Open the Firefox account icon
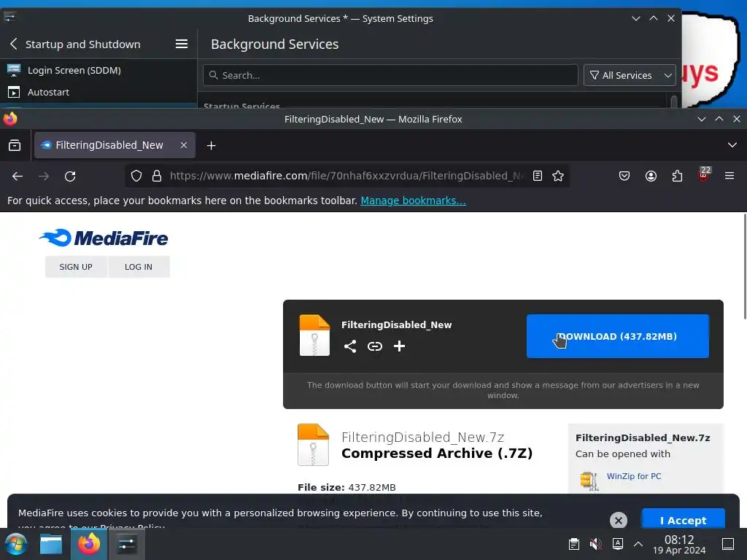The image size is (747, 560). [651, 176]
